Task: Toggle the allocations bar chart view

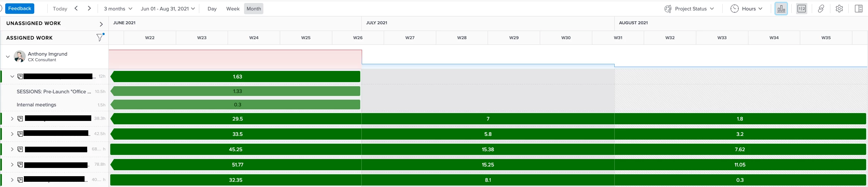Action: click(x=781, y=9)
